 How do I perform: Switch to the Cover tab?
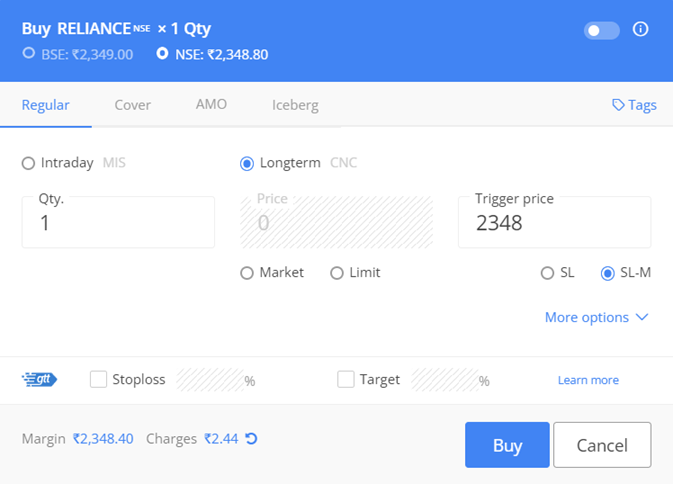(x=133, y=105)
